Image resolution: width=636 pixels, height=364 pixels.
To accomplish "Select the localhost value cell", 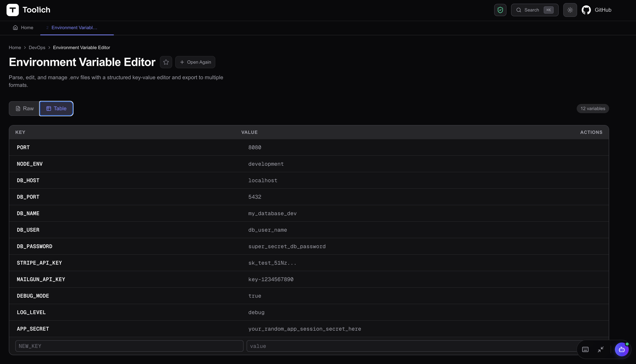I will (263, 180).
